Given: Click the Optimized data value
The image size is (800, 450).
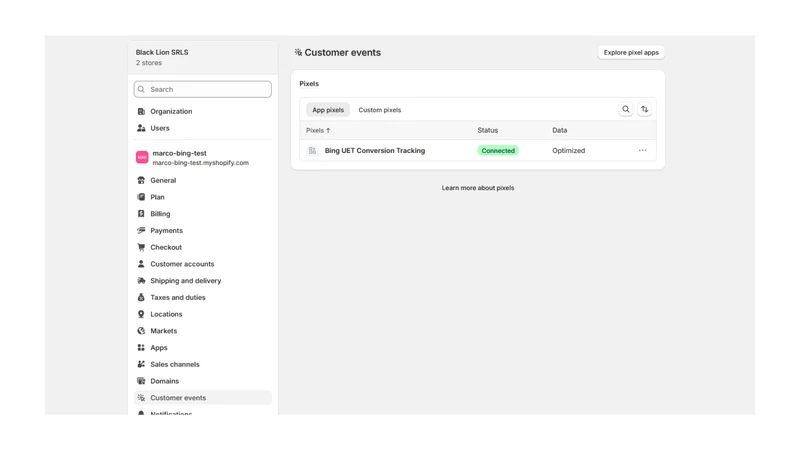Looking at the screenshot, I should 568,151.
